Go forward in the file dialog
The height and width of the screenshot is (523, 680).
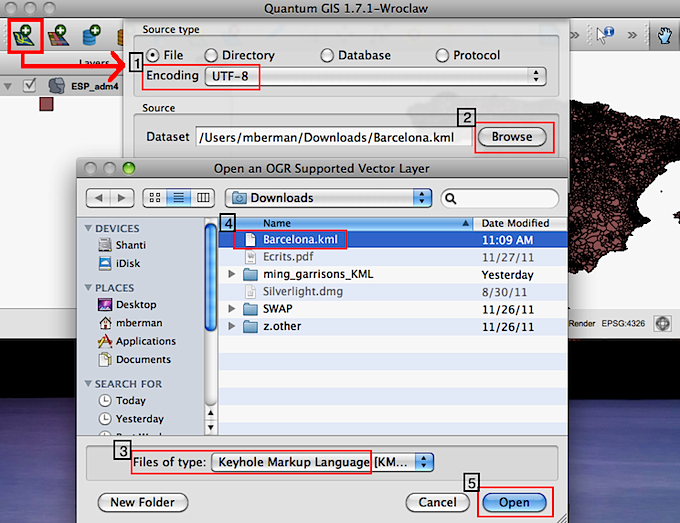click(x=121, y=198)
